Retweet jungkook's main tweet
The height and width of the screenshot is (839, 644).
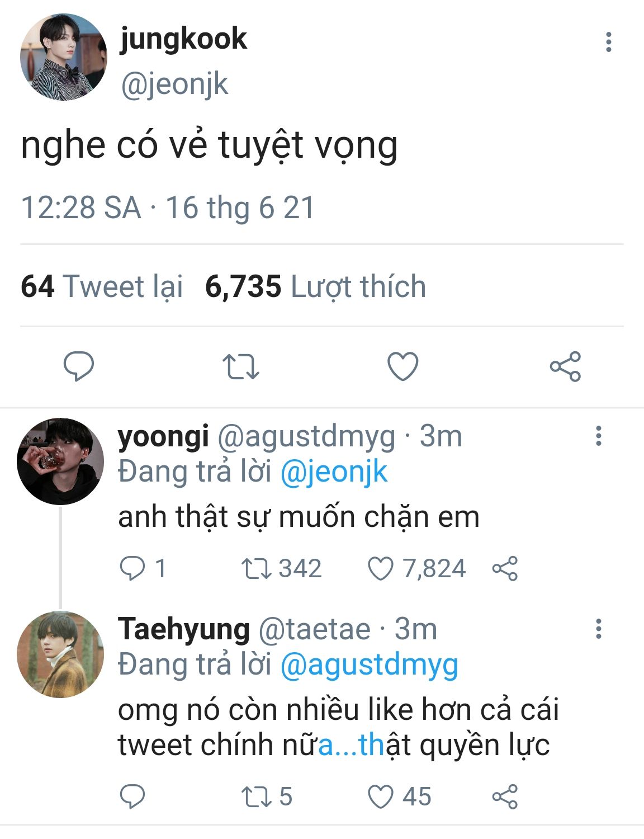(x=240, y=366)
